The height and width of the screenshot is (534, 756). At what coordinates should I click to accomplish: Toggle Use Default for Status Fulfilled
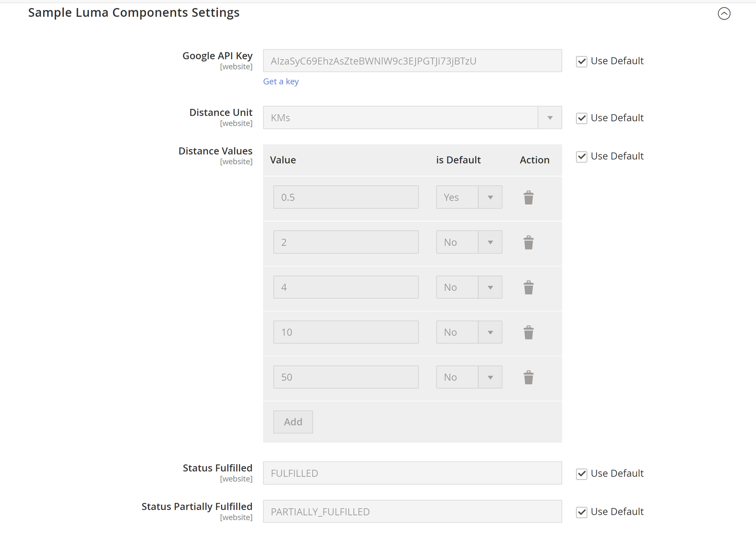coord(582,474)
